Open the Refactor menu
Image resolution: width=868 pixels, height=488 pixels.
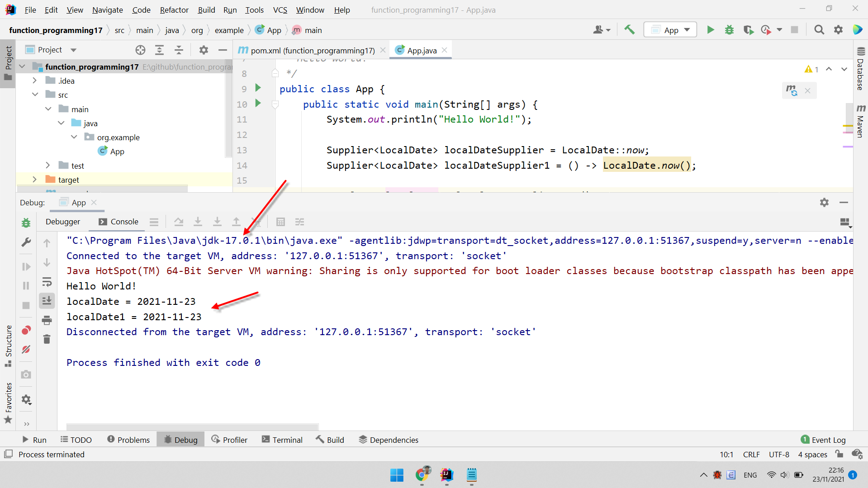pos(174,9)
